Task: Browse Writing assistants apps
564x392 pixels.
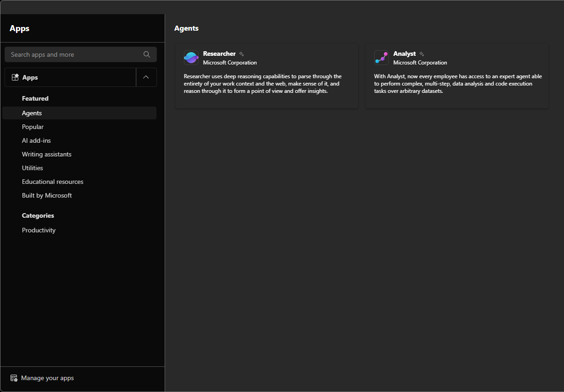Action: point(47,154)
